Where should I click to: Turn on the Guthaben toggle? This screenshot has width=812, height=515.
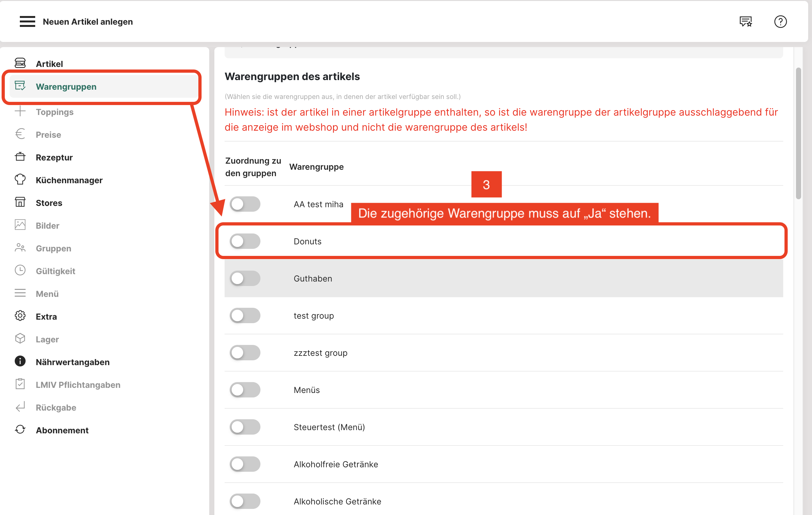245,278
